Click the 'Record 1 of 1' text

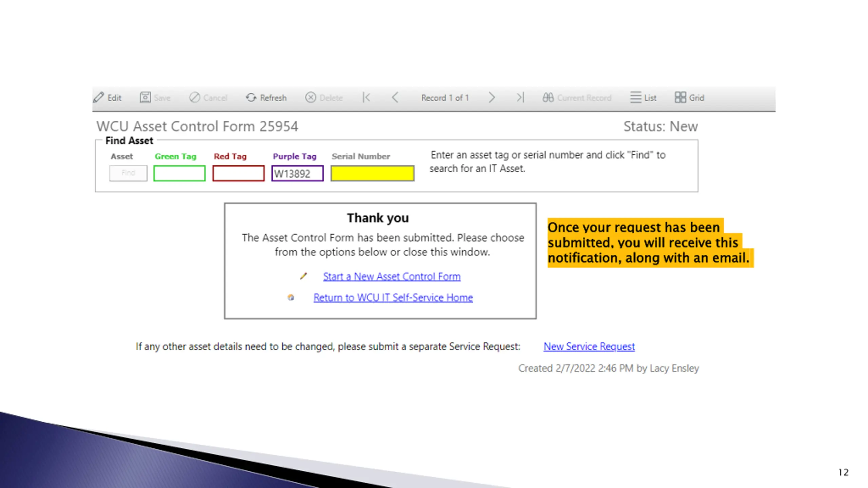tap(445, 98)
